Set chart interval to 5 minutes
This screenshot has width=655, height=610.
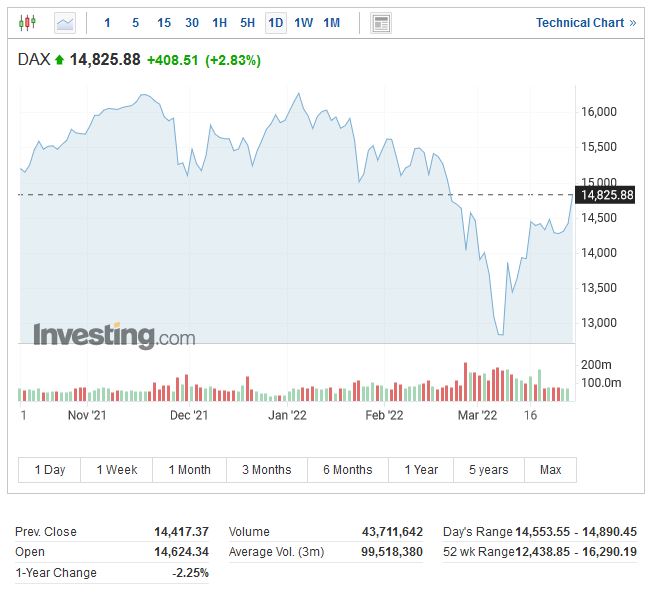(136, 22)
